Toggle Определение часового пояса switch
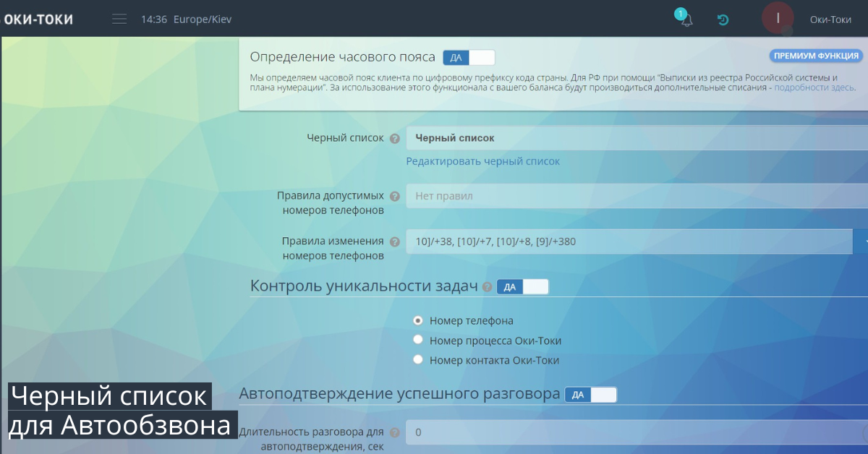 469,57
